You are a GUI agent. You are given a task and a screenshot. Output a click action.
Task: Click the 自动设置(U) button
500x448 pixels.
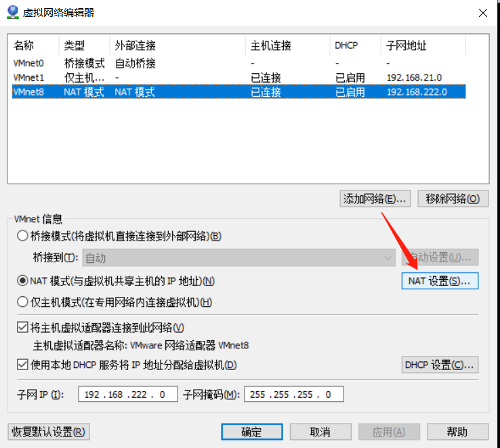[x=440, y=258]
